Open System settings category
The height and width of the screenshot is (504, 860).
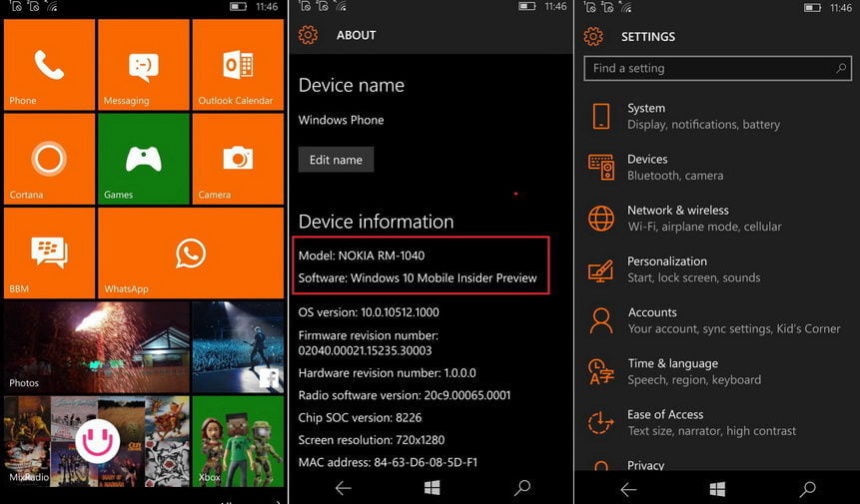[703, 116]
